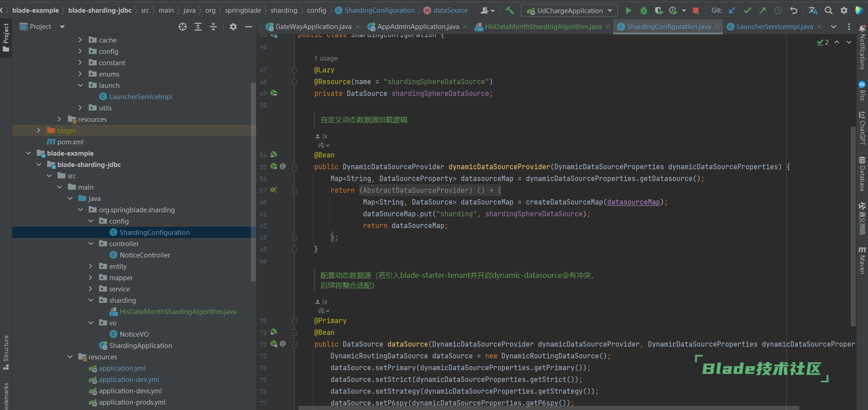Viewport: 868px width, 410px height.
Task: Collapse all in Project panel
Action: coord(213,27)
